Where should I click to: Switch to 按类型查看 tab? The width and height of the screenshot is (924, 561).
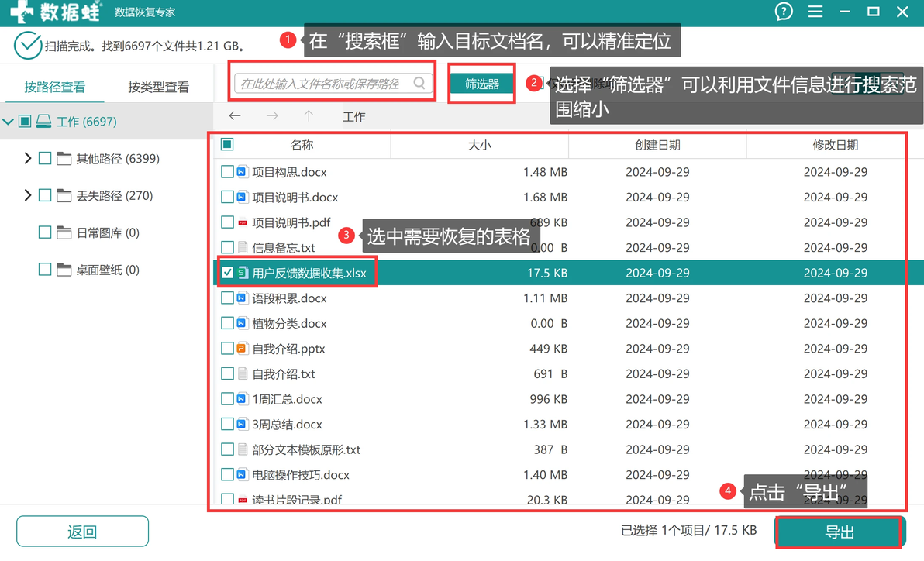(158, 88)
